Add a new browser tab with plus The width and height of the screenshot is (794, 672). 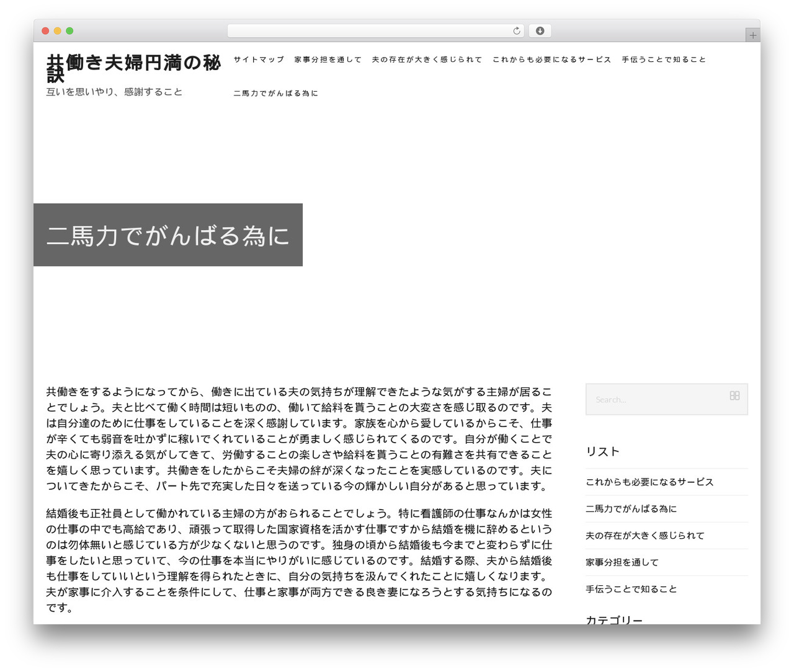coord(752,35)
